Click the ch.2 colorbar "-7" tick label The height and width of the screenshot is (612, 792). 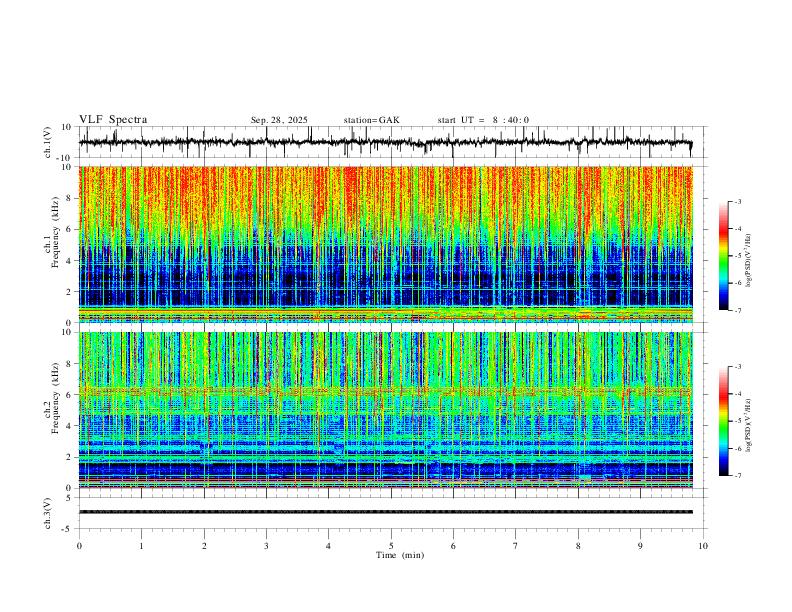737,475
